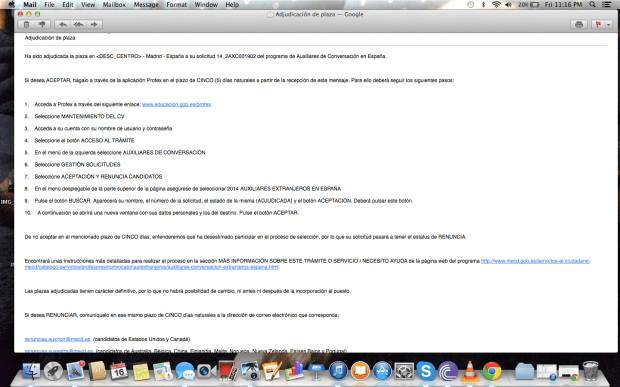Open the Bluetooth menu bar icon
620x387 pixels.
pos(483,4)
